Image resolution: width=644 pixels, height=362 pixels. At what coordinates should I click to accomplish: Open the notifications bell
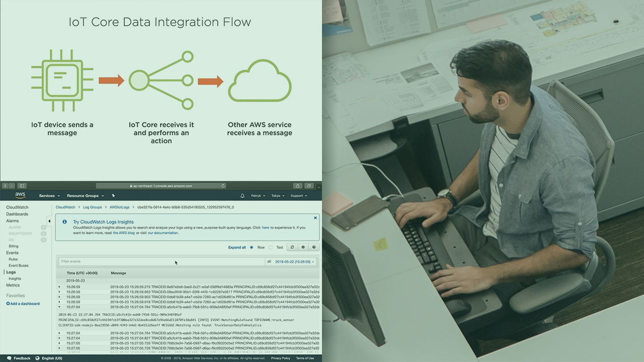tap(242, 196)
